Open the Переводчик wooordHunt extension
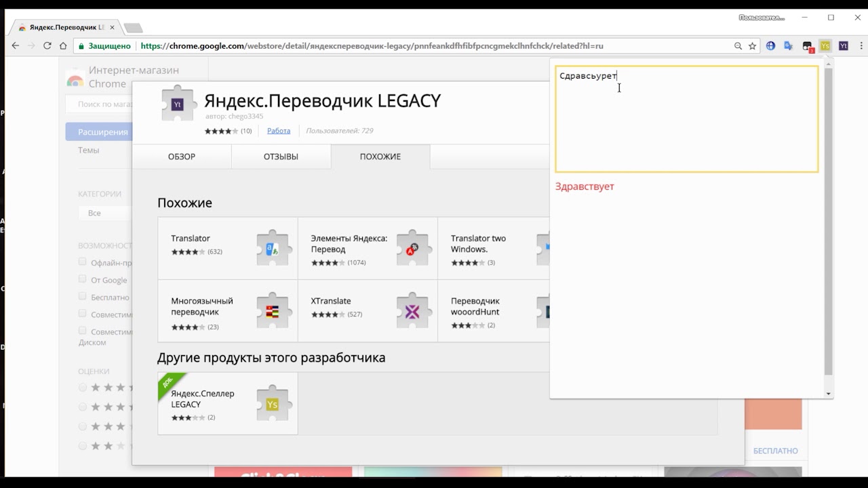The width and height of the screenshot is (868, 488). (475, 306)
